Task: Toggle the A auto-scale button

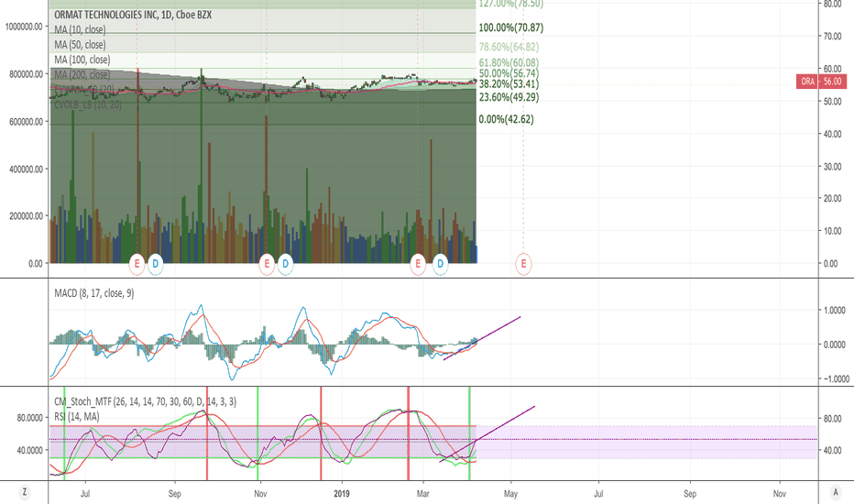Action: 836,492
